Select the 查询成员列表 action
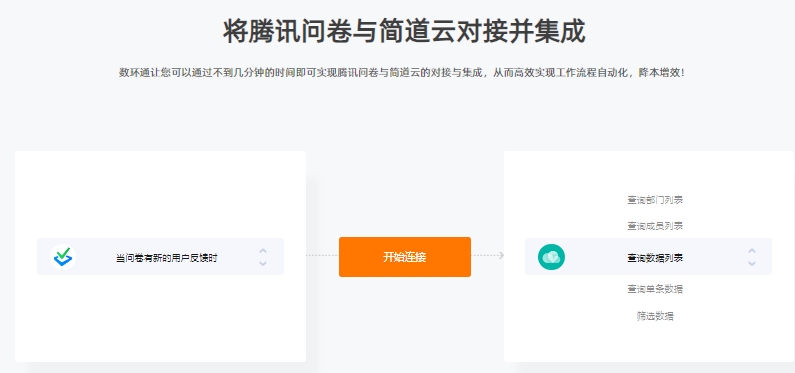 (x=655, y=226)
